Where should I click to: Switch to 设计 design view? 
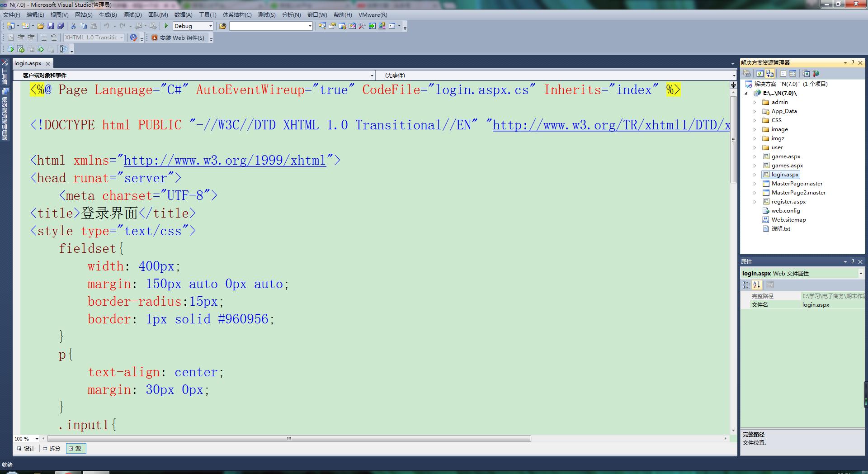click(26, 449)
